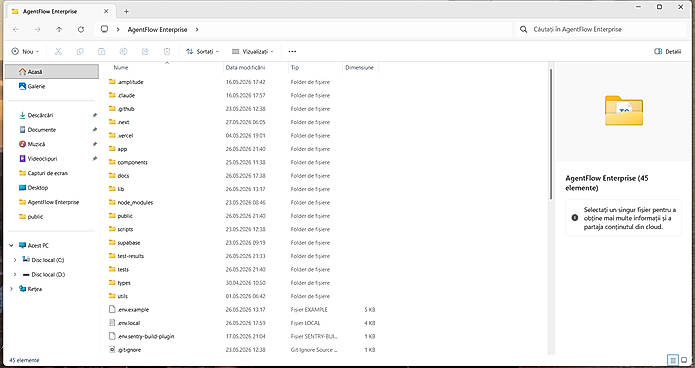695x368 pixels.
Task: Switch to large icons view icon
Action: (684, 360)
